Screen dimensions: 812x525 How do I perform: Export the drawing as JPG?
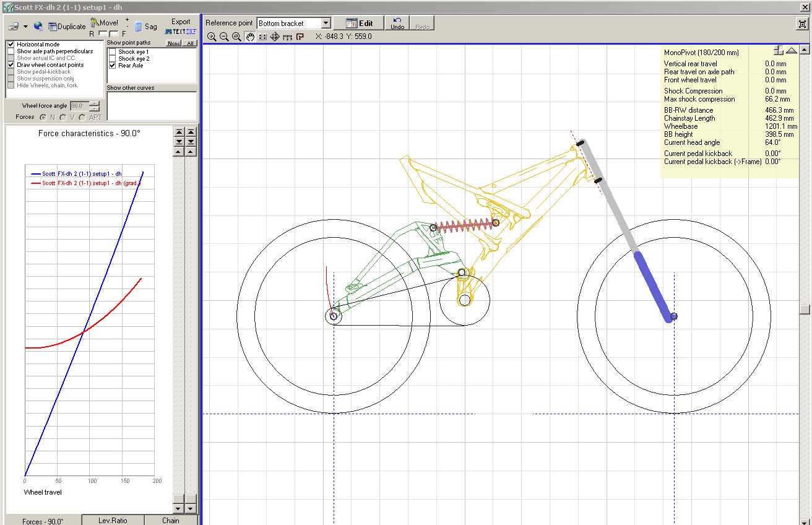[168, 31]
